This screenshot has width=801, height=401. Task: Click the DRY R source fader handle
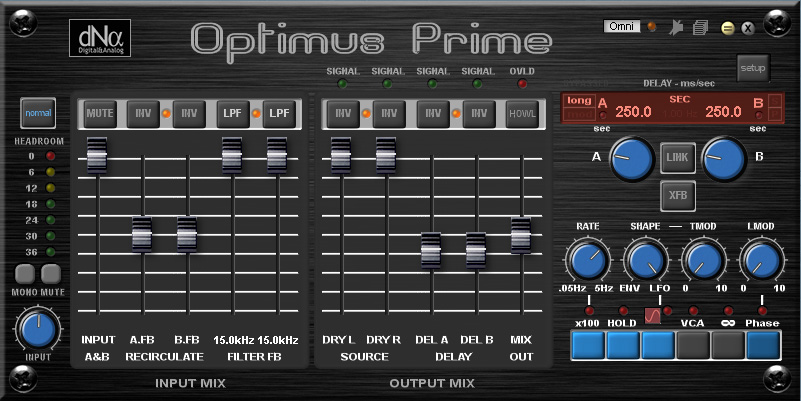[x=386, y=155]
